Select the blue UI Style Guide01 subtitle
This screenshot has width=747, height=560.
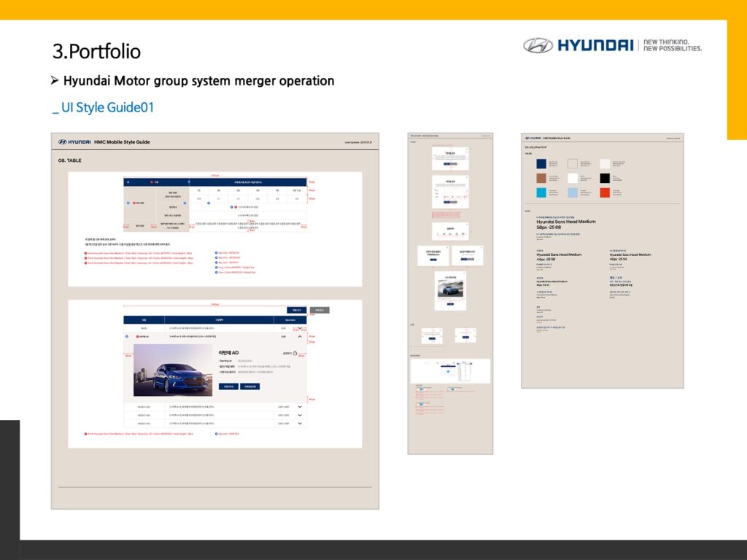point(103,108)
